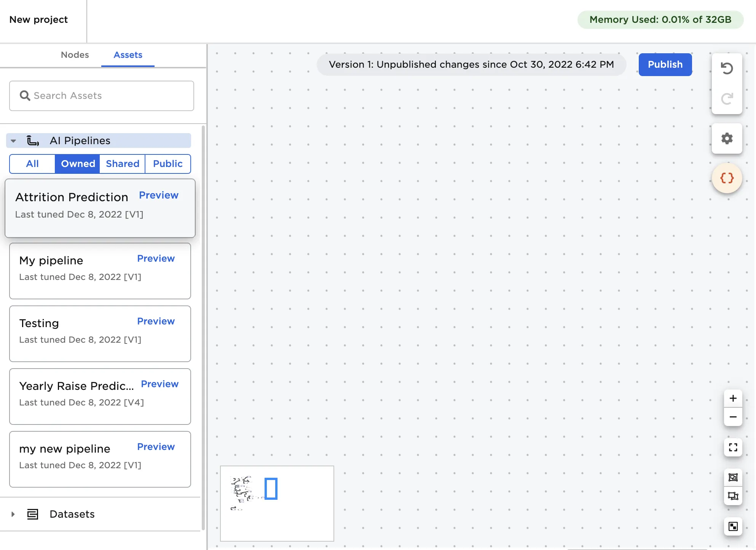Zoom in on the pipeline canvas

[x=733, y=398]
